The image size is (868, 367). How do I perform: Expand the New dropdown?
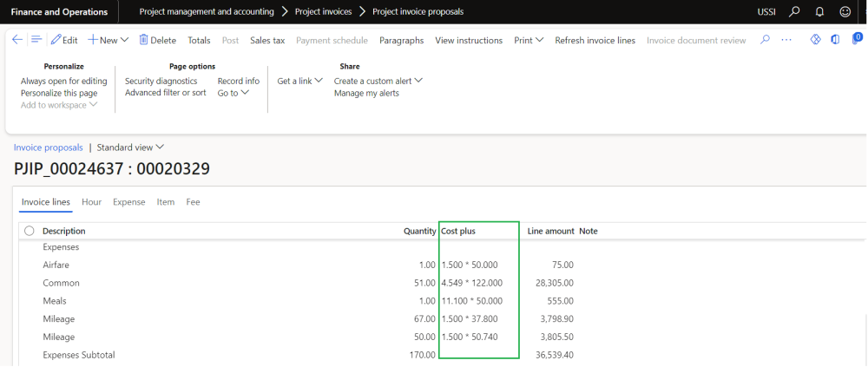pyautogui.click(x=108, y=40)
